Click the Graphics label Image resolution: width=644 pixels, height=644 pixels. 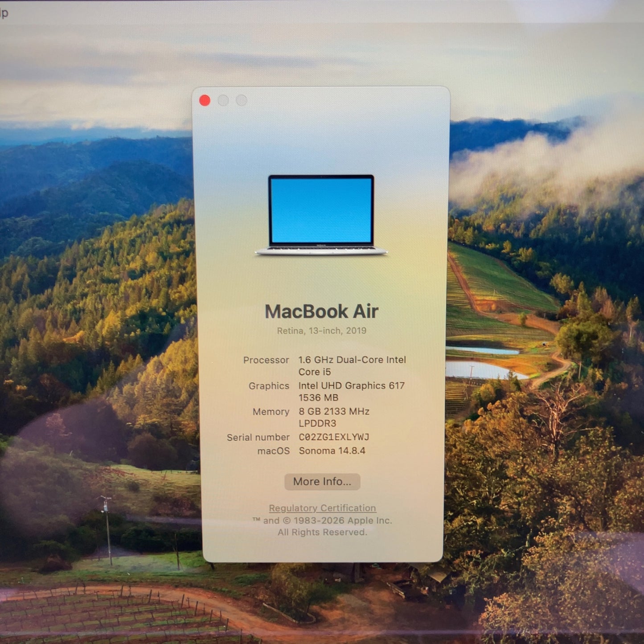click(269, 386)
